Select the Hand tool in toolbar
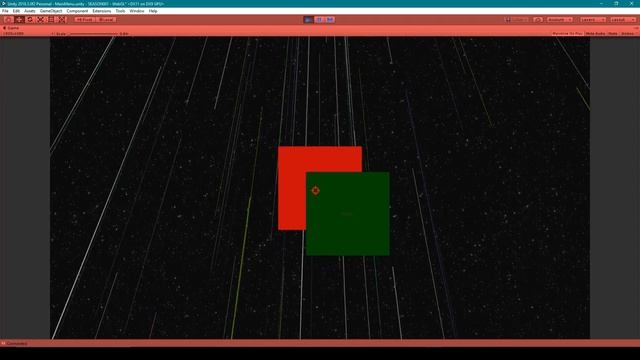640x360 pixels. 8,20
